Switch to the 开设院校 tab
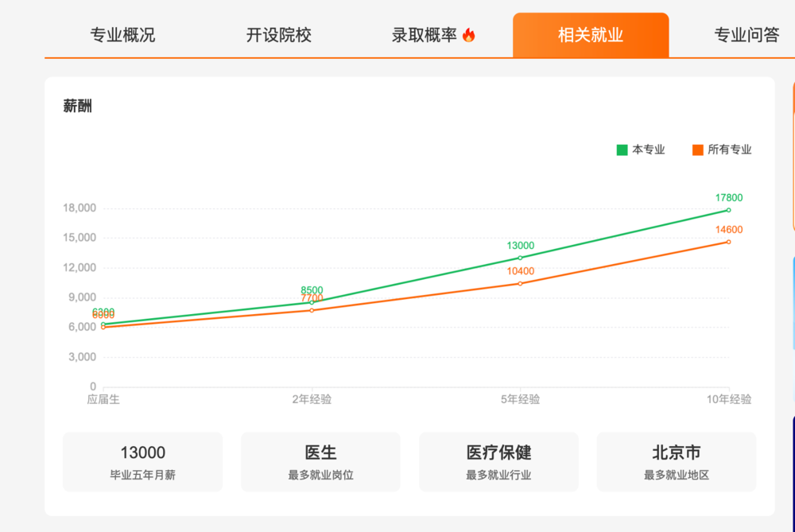Image resolution: width=795 pixels, height=532 pixels. coord(279,35)
